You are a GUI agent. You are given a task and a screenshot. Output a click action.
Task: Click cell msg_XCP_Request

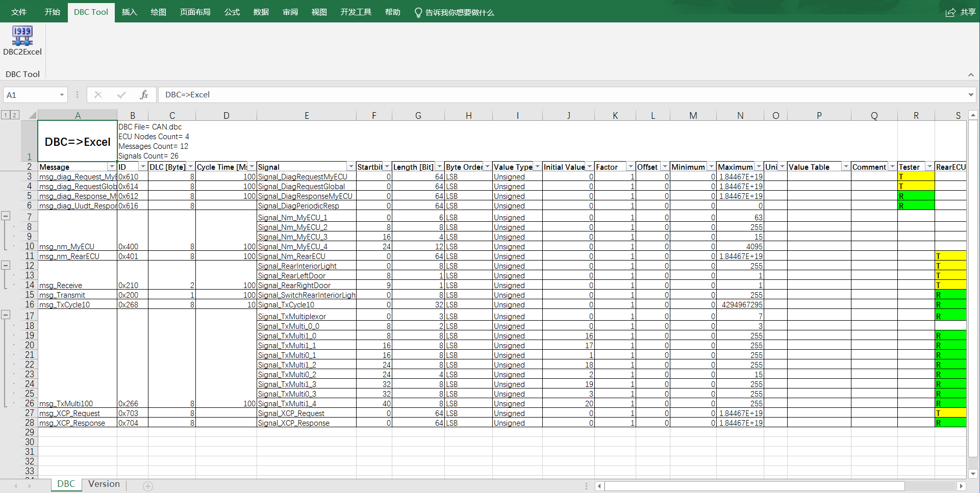[77, 413]
